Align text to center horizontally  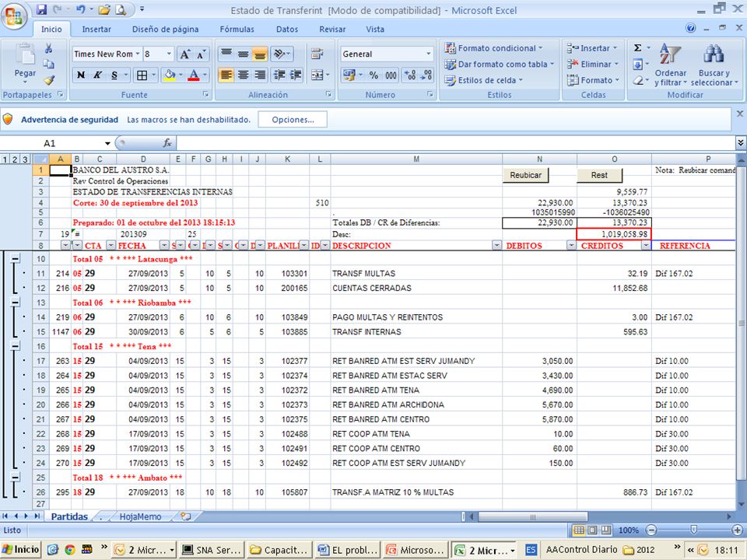[x=243, y=75]
